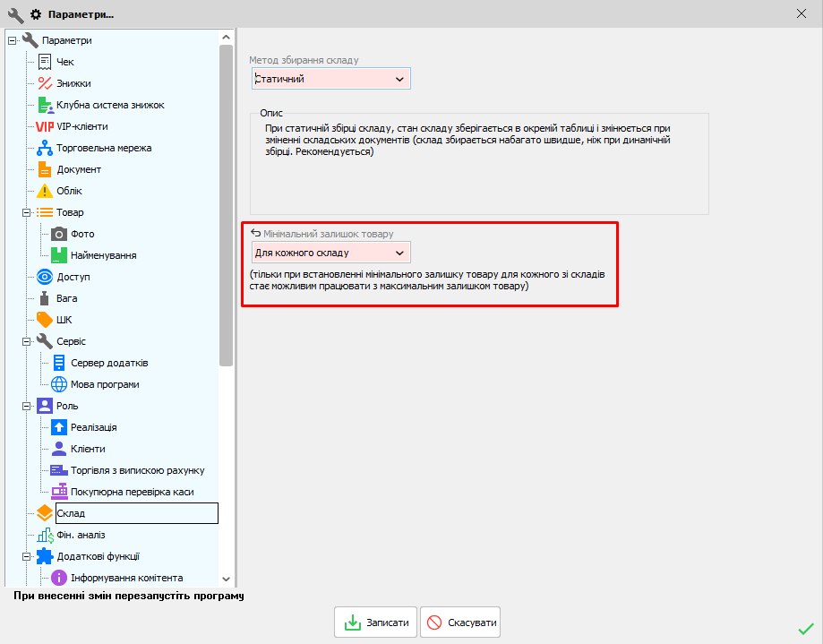Collapse the Сервіс tree node
The image size is (823, 644).
[x=26, y=342]
